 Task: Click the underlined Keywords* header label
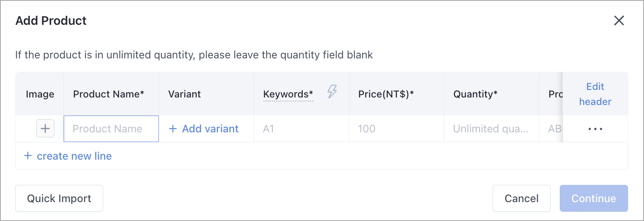point(288,95)
